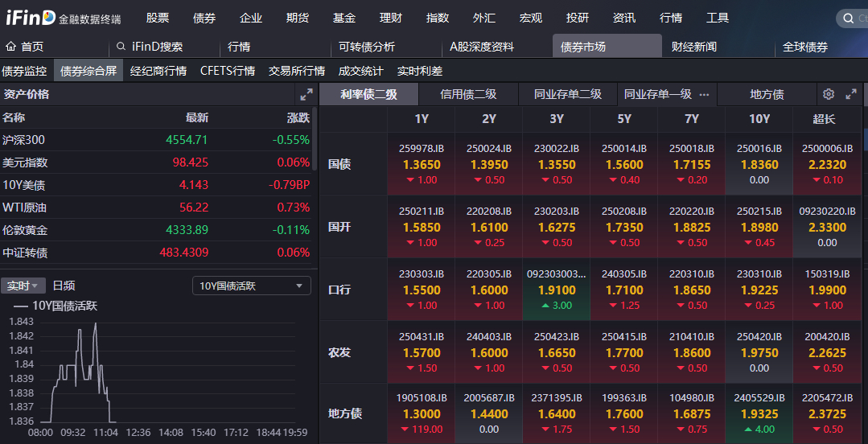Click the 地方债 10Y cell 2405529.IB

[759, 413]
